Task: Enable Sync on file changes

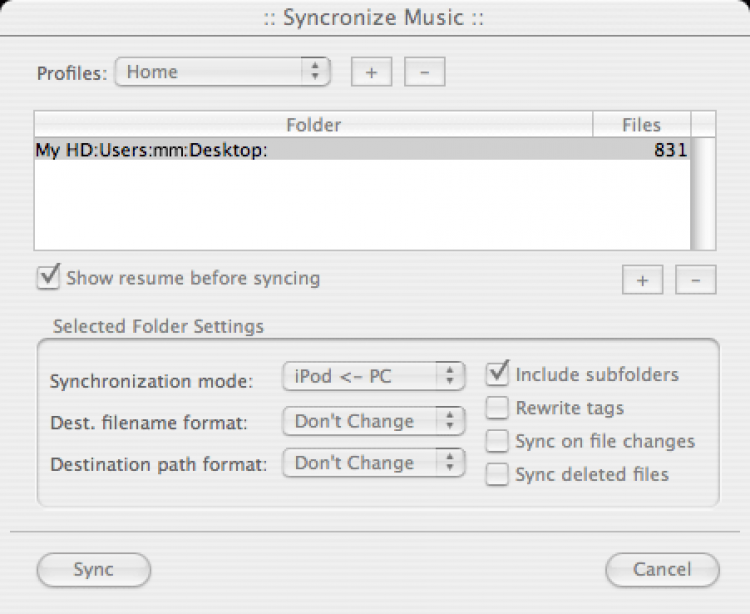Action: pyautogui.click(x=497, y=441)
